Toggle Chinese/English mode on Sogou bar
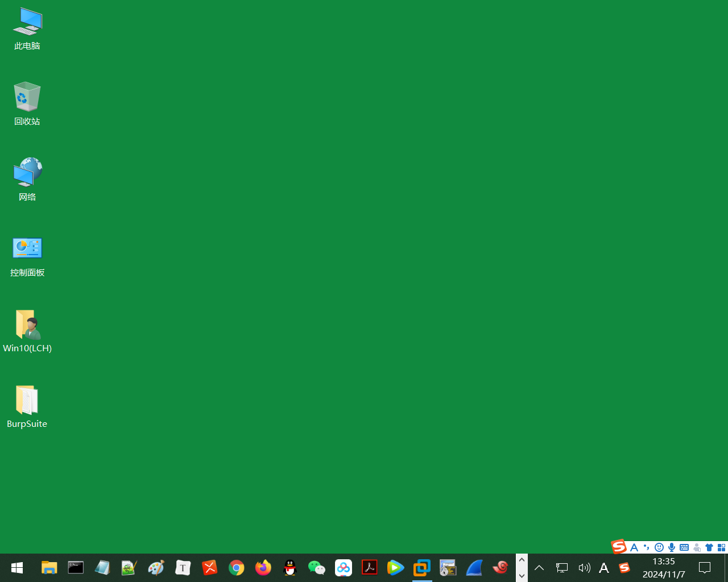This screenshot has height=582, width=728. pos(634,547)
